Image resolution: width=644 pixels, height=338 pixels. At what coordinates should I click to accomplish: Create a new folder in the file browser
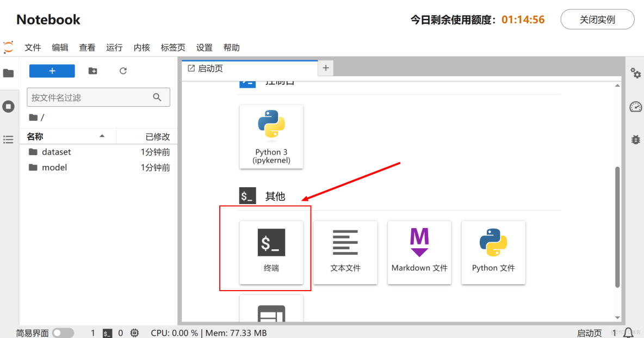[x=92, y=71]
